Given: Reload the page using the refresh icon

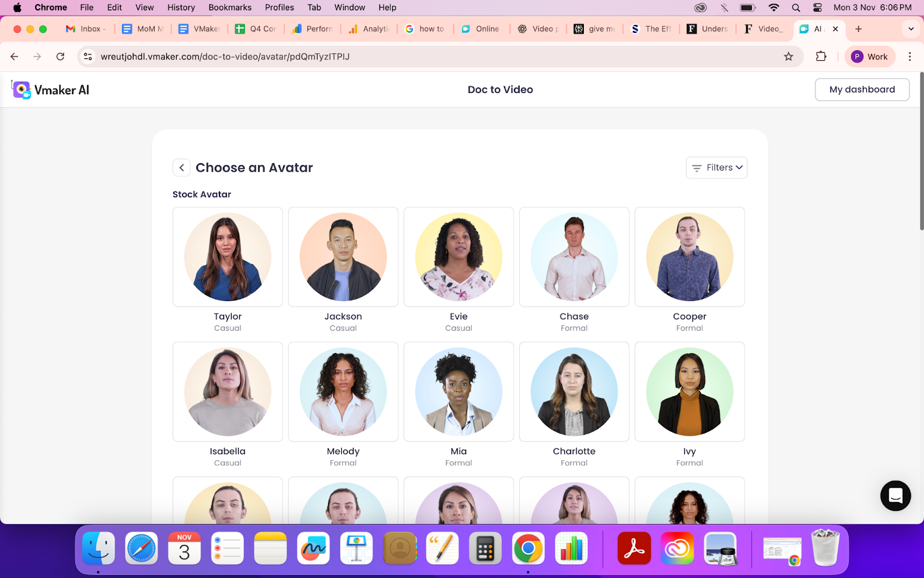Looking at the screenshot, I should click(60, 57).
